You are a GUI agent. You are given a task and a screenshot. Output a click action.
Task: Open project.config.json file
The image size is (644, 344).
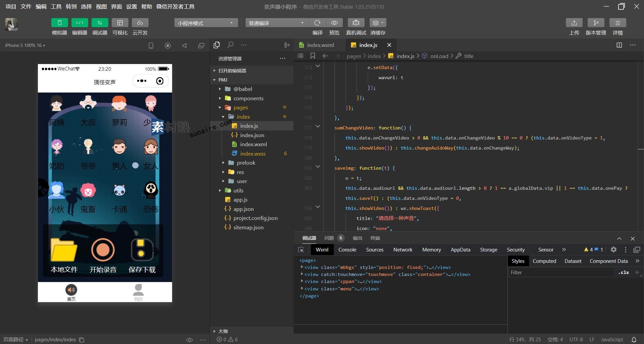click(x=252, y=218)
